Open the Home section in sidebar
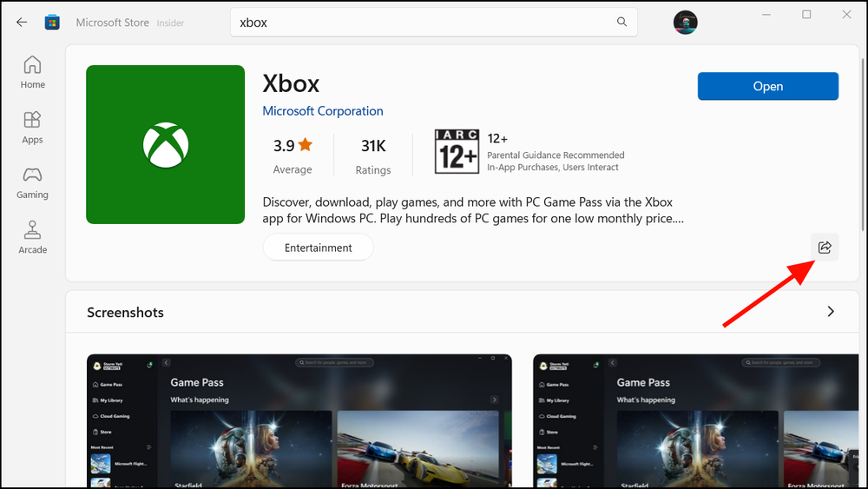Viewport: 868px width, 489px height. (x=33, y=72)
